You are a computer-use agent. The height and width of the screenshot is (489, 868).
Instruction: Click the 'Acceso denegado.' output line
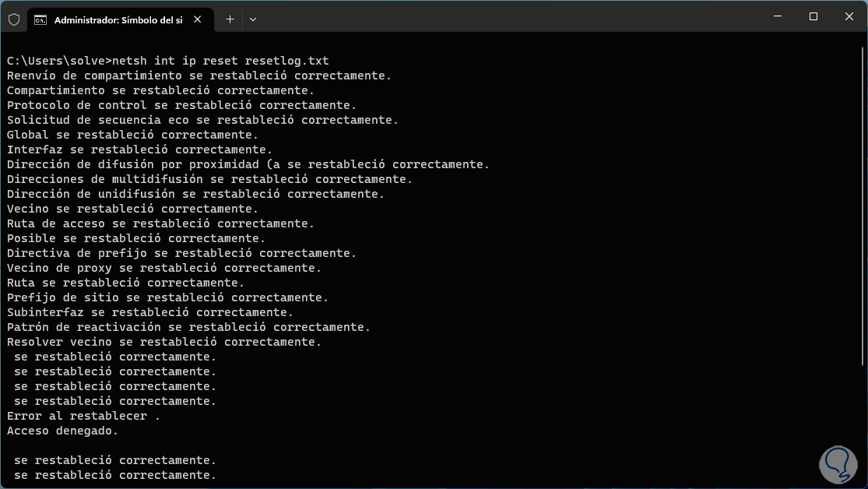click(62, 431)
